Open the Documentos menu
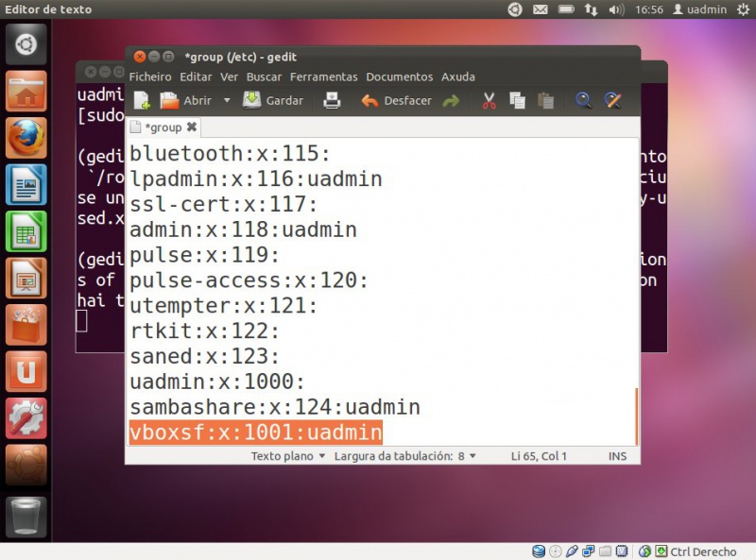This screenshot has height=560, width=756. 399,76
